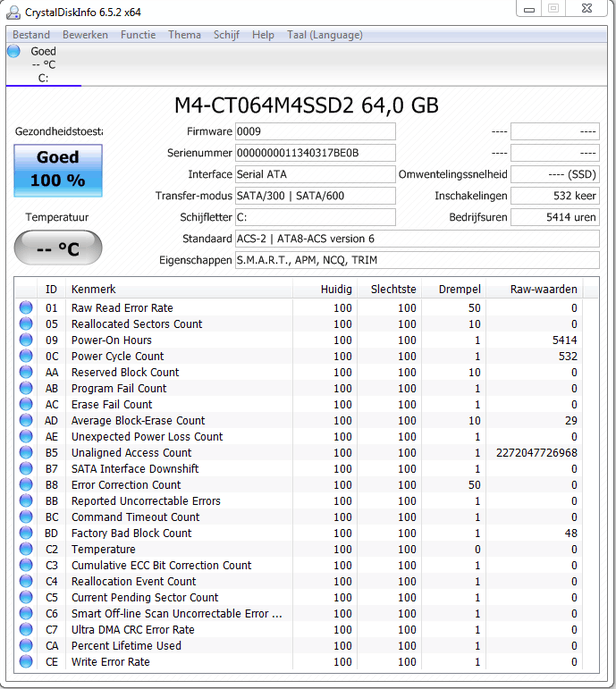Select the Power-On Hours raw value 5414
The height and width of the screenshot is (689, 616).
(x=565, y=340)
